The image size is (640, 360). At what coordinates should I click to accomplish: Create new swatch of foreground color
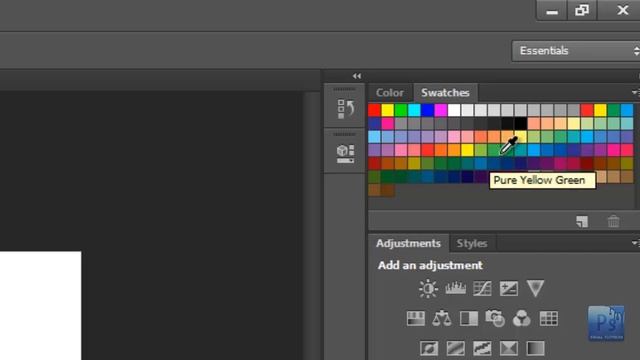pyautogui.click(x=582, y=221)
